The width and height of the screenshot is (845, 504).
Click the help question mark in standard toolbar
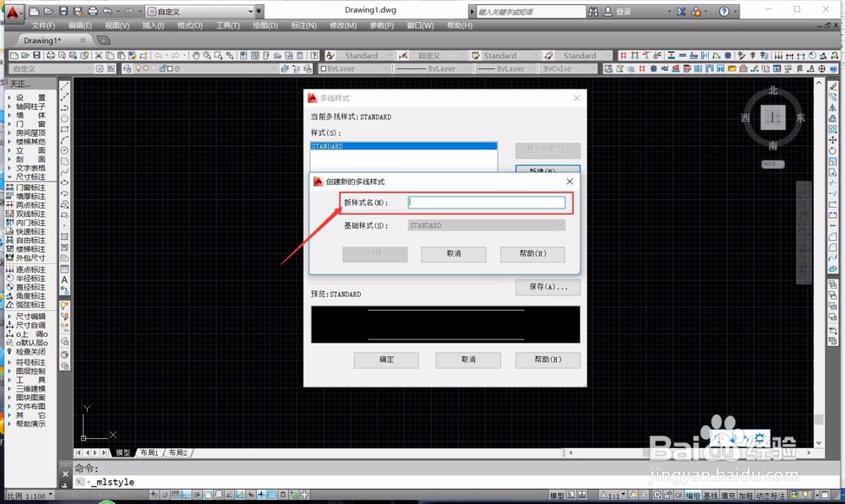313,56
